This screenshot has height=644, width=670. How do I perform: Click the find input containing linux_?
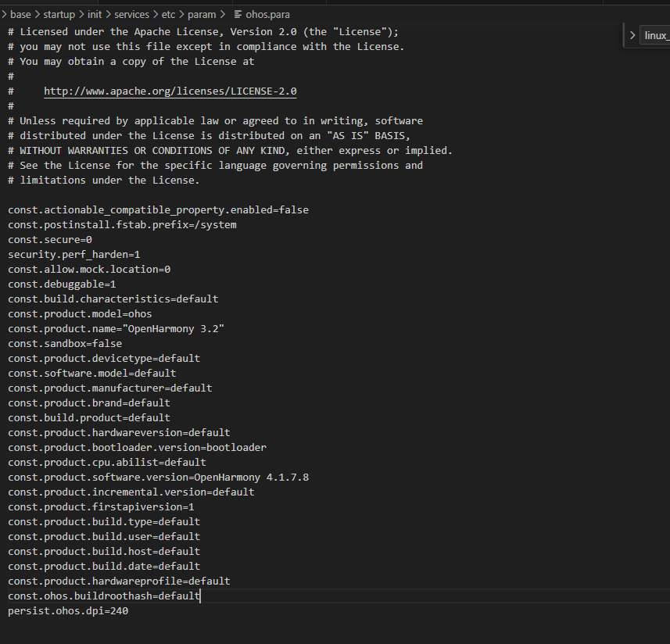(655, 35)
